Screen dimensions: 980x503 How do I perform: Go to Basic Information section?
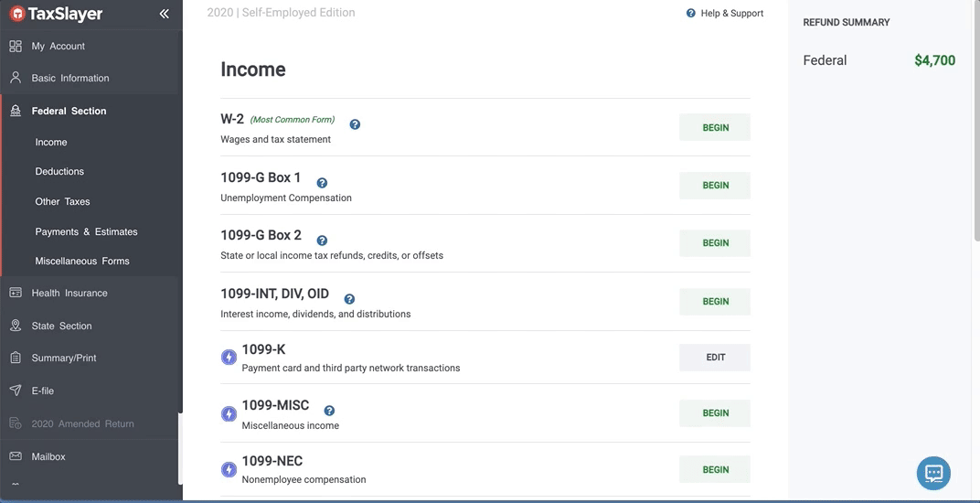69,78
